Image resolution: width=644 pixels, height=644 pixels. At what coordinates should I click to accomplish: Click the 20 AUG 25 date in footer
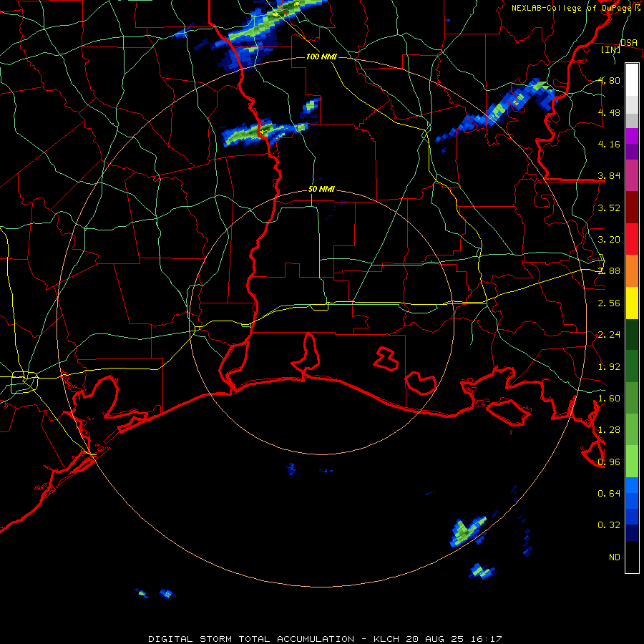click(436, 639)
